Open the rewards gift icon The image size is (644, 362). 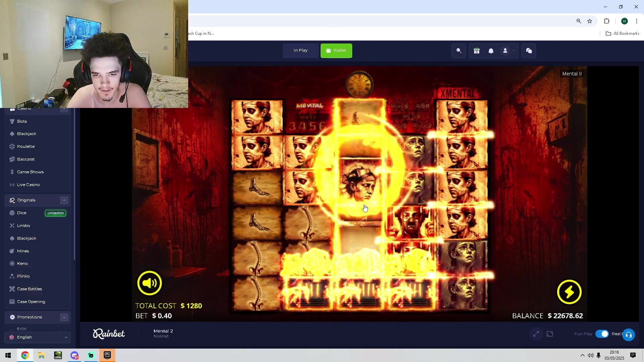click(x=477, y=51)
